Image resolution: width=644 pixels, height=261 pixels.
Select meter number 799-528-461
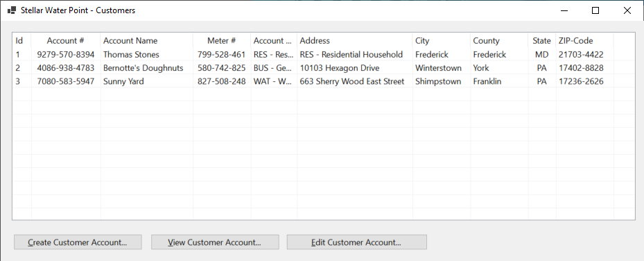pos(221,54)
